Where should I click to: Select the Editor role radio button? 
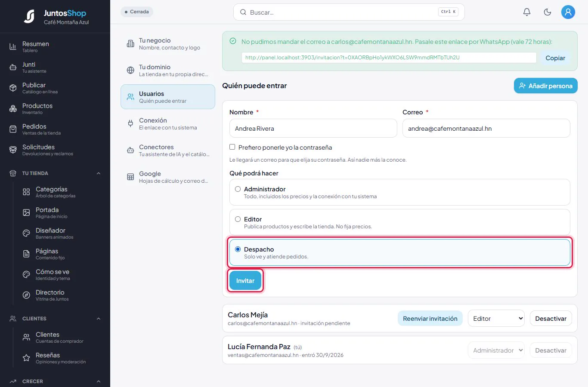pos(238,219)
